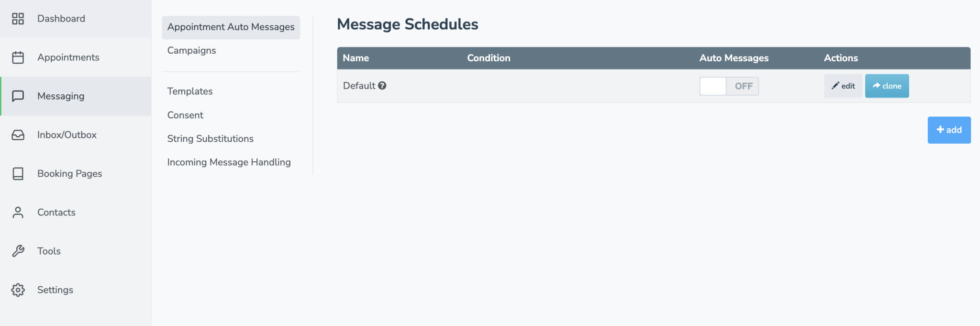This screenshot has width=980, height=326.
Task: Open String Substitutions
Action: tap(210, 139)
